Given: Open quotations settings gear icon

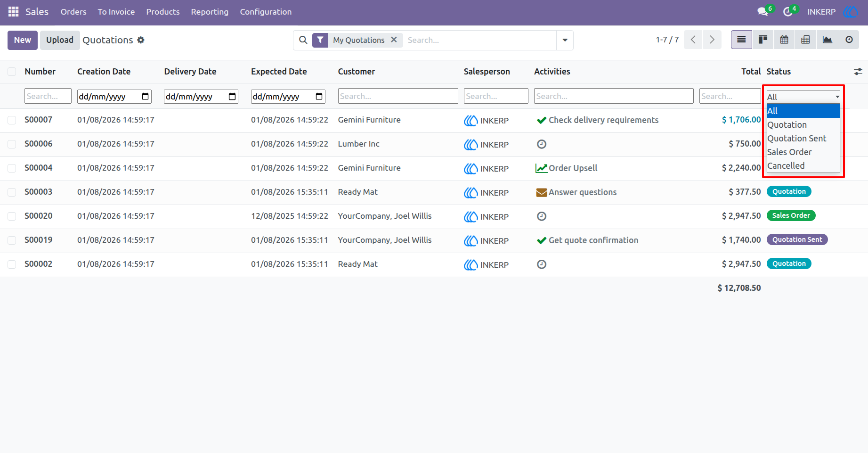Looking at the screenshot, I should [141, 40].
